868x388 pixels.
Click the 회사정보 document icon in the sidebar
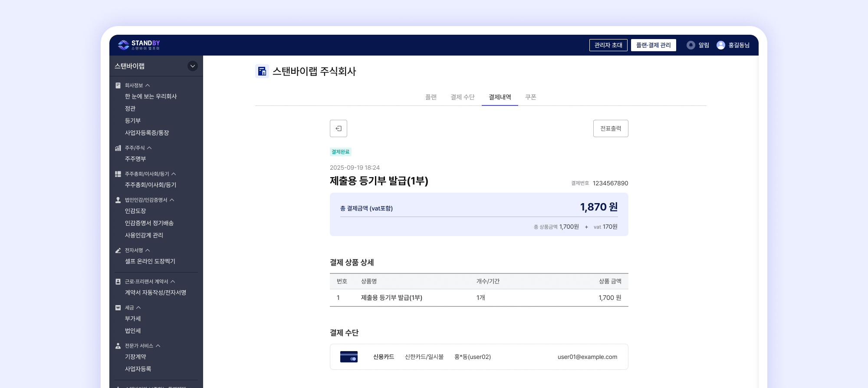pos(118,85)
